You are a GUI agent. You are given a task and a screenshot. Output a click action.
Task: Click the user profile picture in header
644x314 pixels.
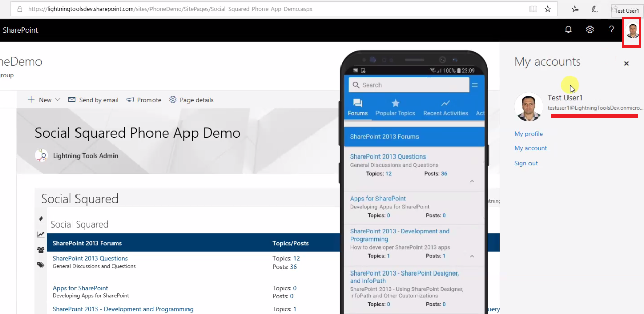(x=632, y=31)
